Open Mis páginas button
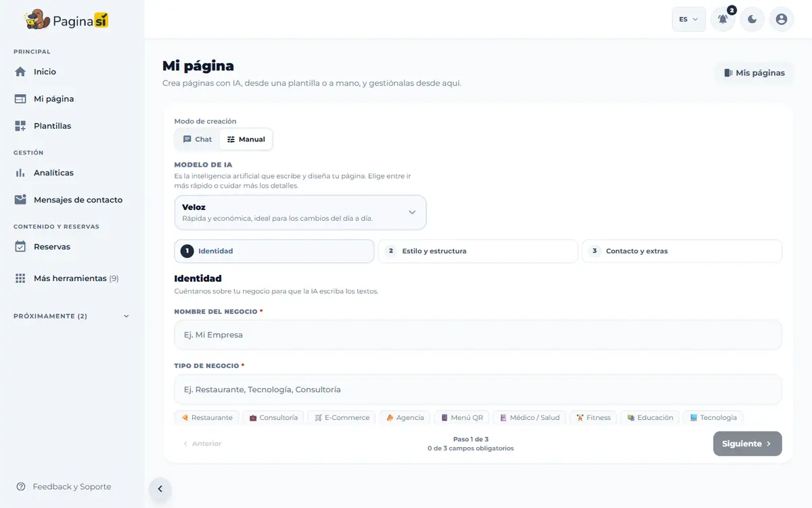Viewport: 812px width, 508px height. [754, 72]
